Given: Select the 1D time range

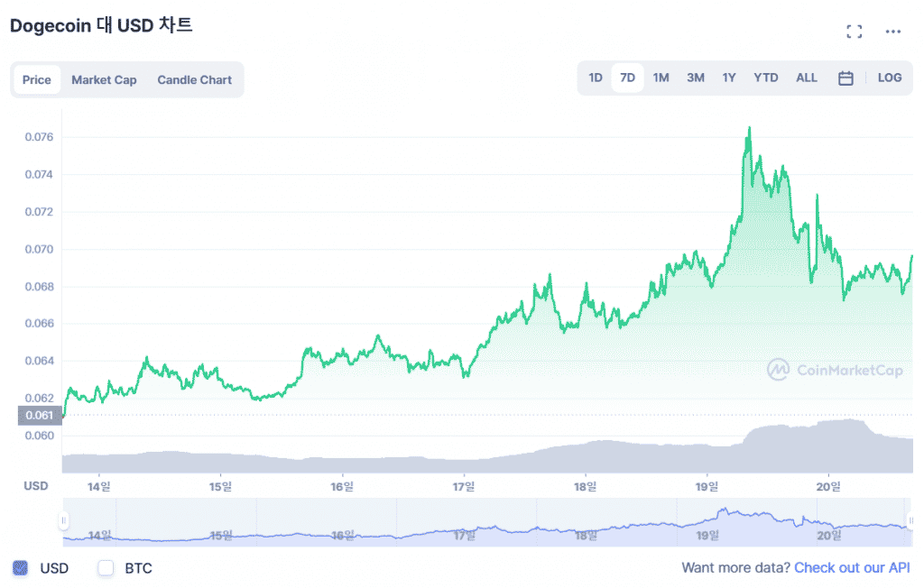Looking at the screenshot, I should pos(596,78).
